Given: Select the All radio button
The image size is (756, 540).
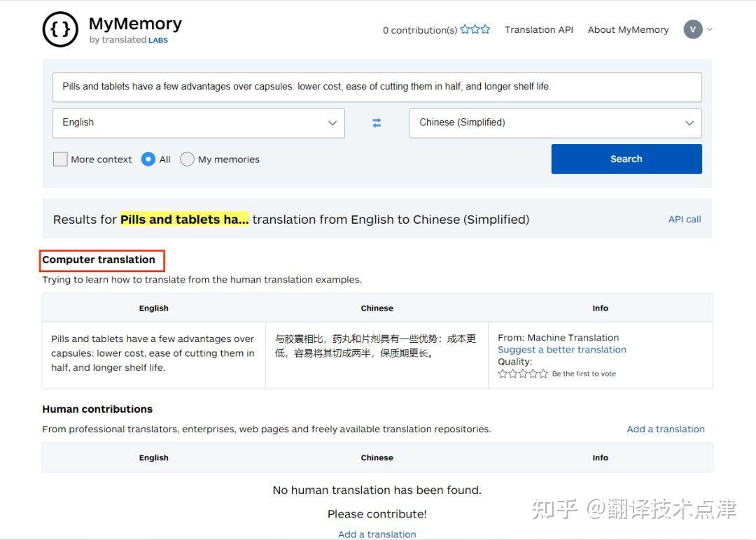Looking at the screenshot, I should pyautogui.click(x=147, y=159).
